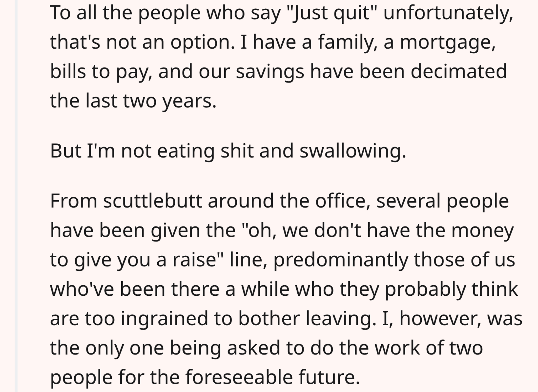
Task: Click the word "raise" in the quote
Action: [x=194, y=260]
